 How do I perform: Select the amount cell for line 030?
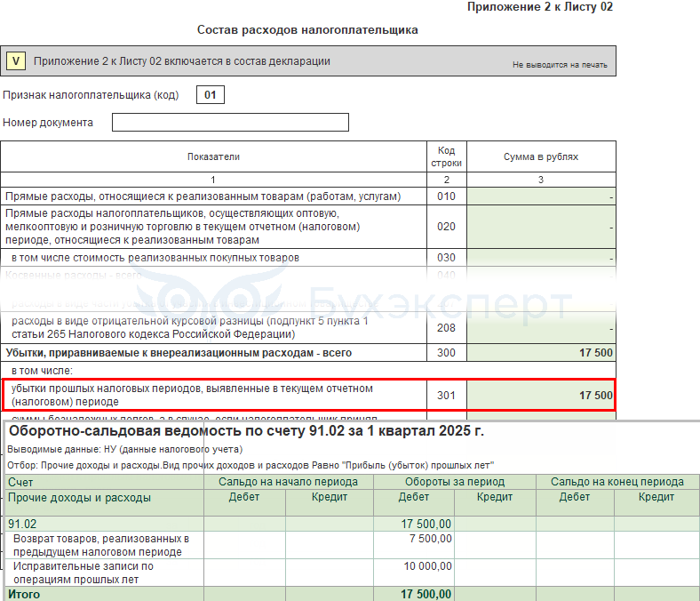pos(541,258)
